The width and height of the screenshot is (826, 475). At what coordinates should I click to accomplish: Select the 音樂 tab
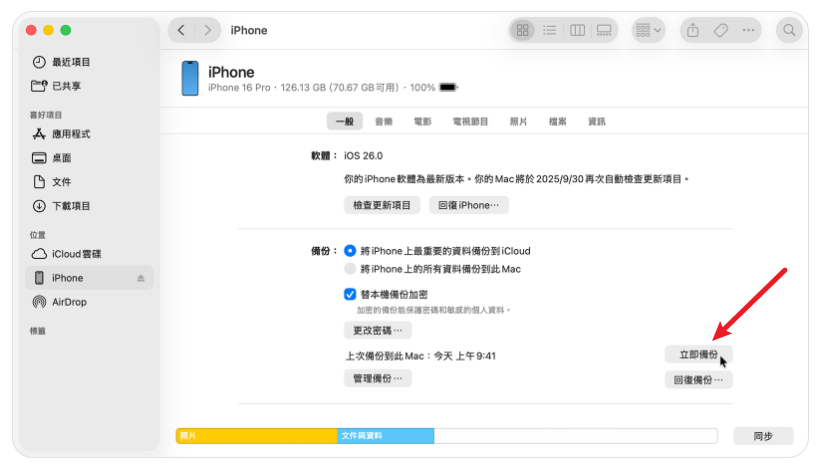pyautogui.click(x=384, y=121)
